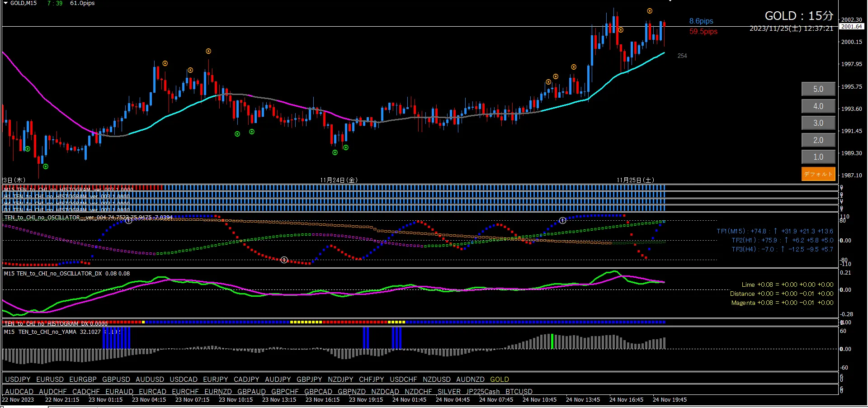
Task: Switch to the NZDJPY pair
Action: tap(341, 380)
